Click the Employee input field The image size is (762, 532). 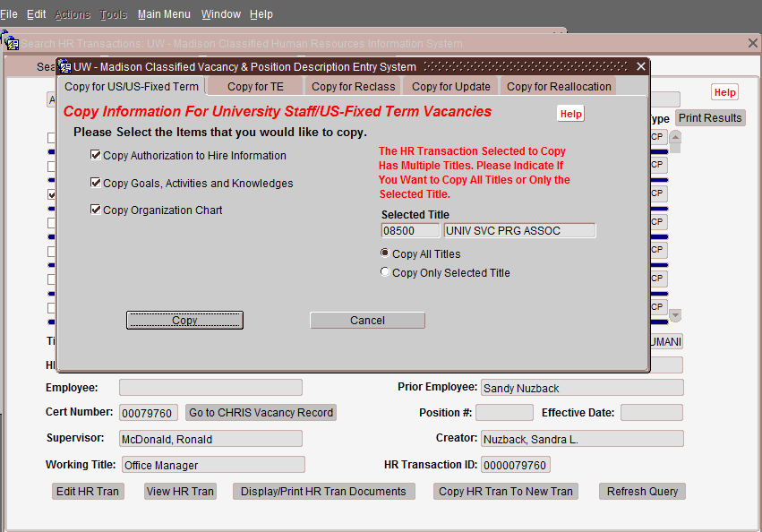tap(211, 388)
